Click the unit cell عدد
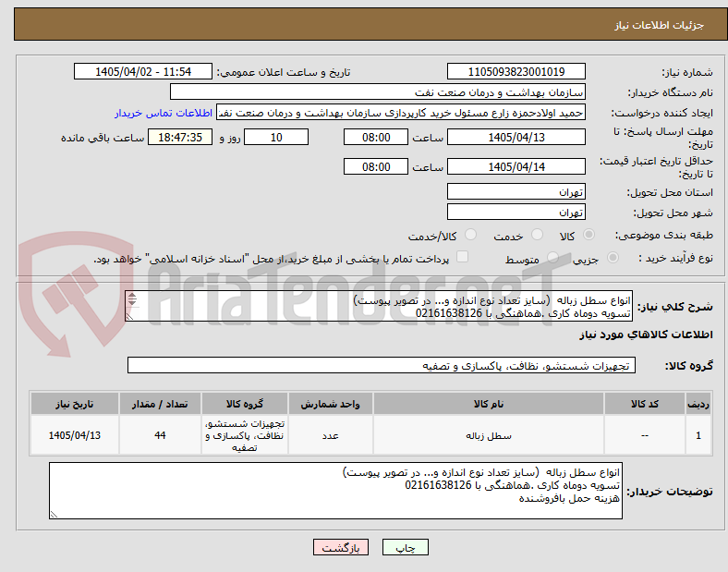The image size is (728, 572). coord(330,435)
